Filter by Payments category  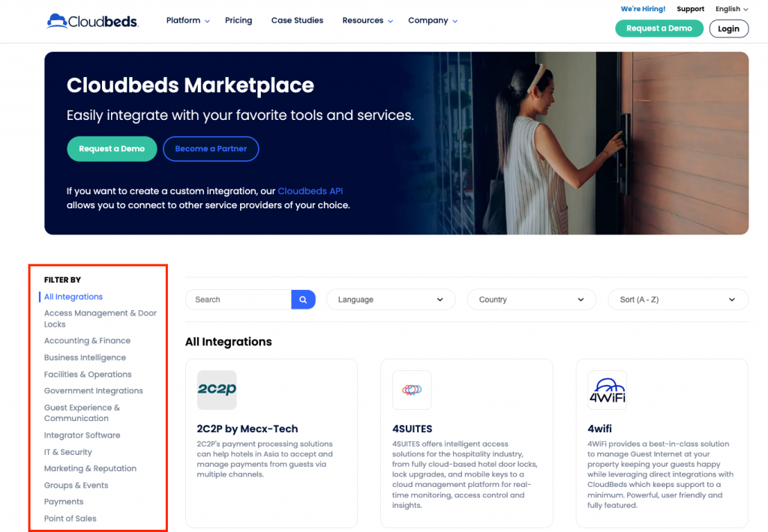(64, 502)
